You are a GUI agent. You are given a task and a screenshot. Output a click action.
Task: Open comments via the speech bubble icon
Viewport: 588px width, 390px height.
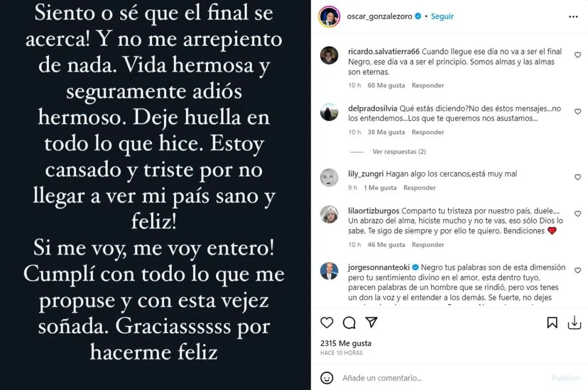[349, 322]
